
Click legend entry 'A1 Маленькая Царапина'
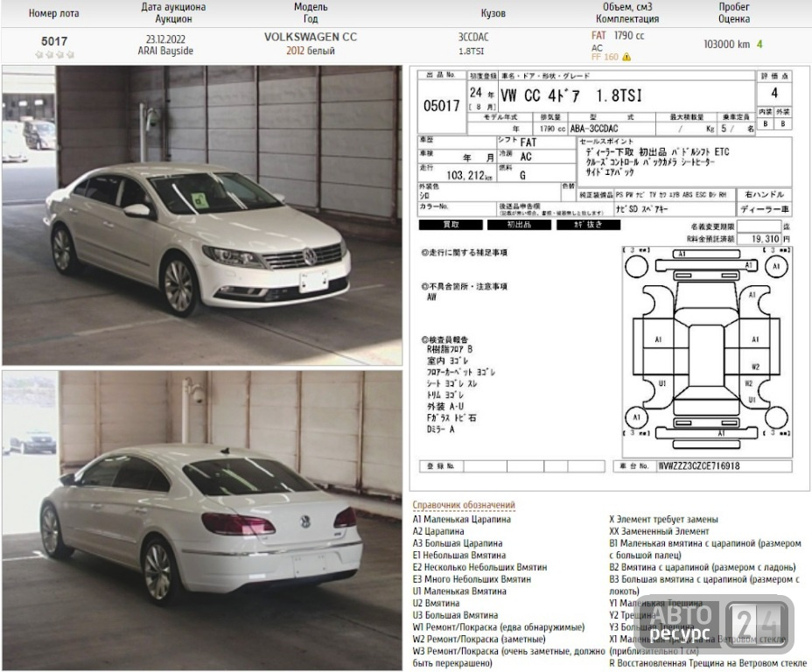tap(461, 519)
